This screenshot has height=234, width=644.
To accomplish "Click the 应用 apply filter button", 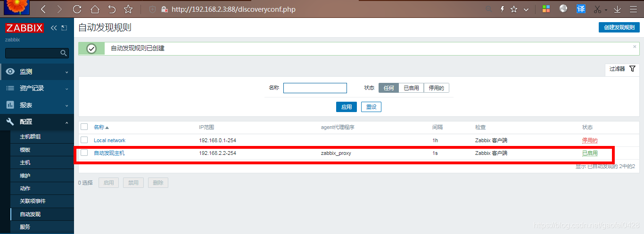I will click(347, 107).
